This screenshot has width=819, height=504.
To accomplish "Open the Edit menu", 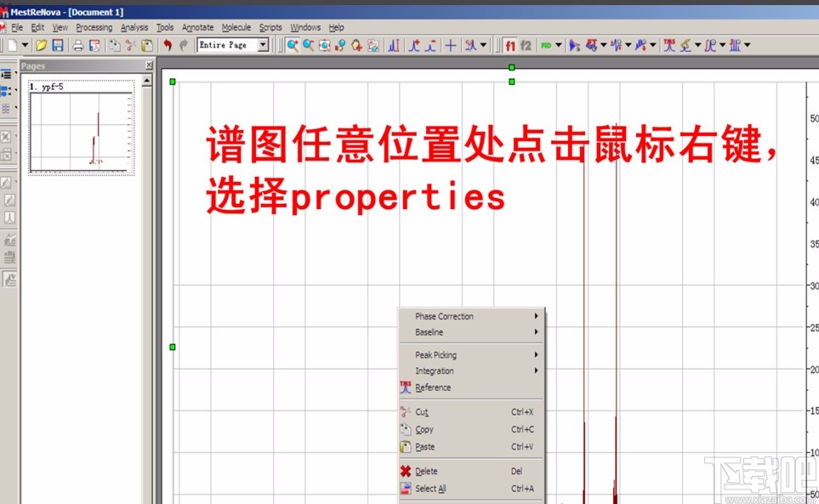I will click(37, 28).
